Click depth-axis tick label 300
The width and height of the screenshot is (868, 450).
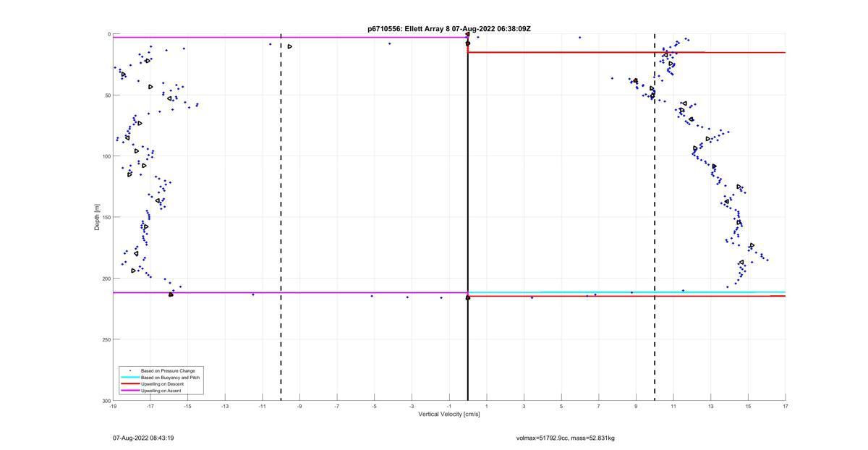[106, 400]
